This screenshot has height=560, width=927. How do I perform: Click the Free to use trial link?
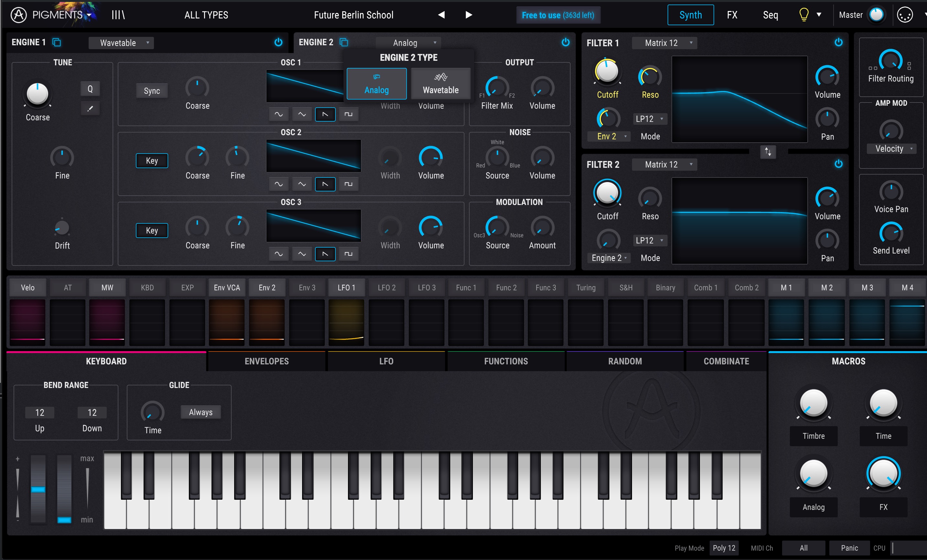coord(558,15)
